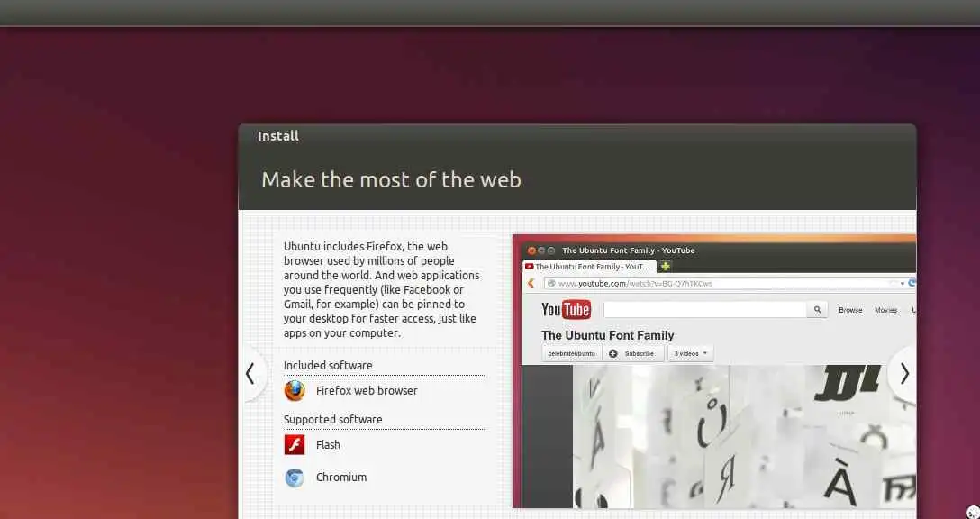The width and height of the screenshot is (980, 519).
Task: Click the celebrateubuntu channel button
Action: 571,354
